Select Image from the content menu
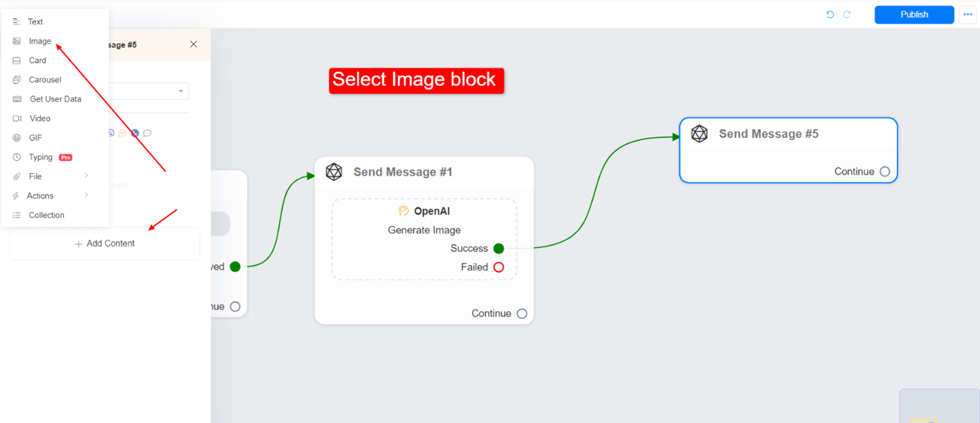This screenshot has width=980, height=423. tap(39, 41)
